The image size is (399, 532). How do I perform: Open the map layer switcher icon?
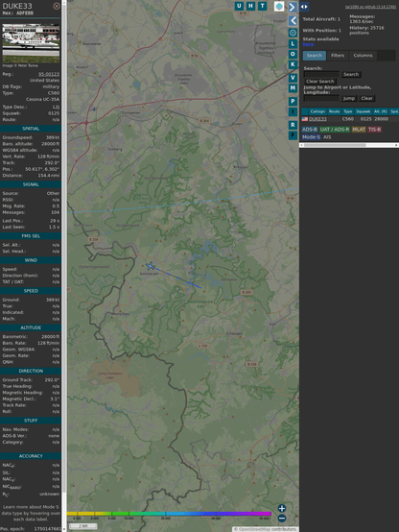[x=279, y=6]
